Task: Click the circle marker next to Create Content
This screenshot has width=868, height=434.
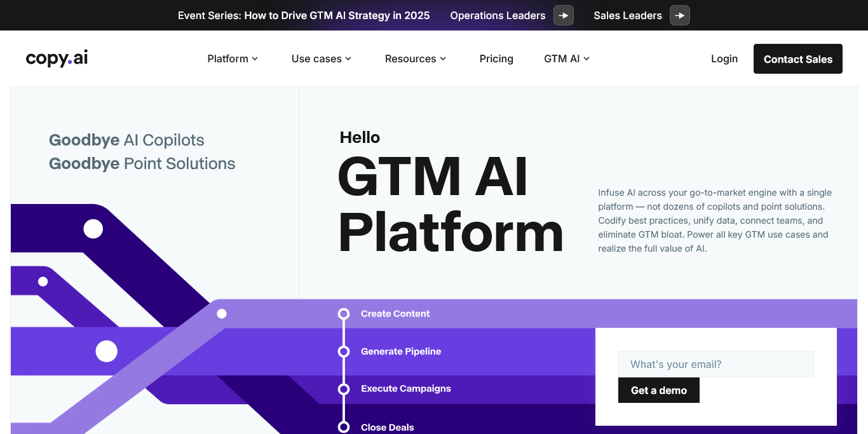Action: point(344,313)
